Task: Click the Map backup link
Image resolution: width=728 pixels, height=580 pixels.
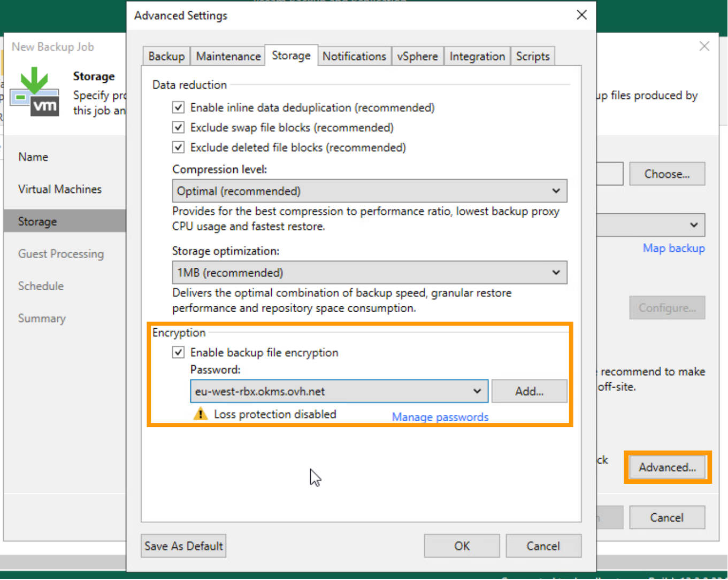Action: click(x=673, y=248)
